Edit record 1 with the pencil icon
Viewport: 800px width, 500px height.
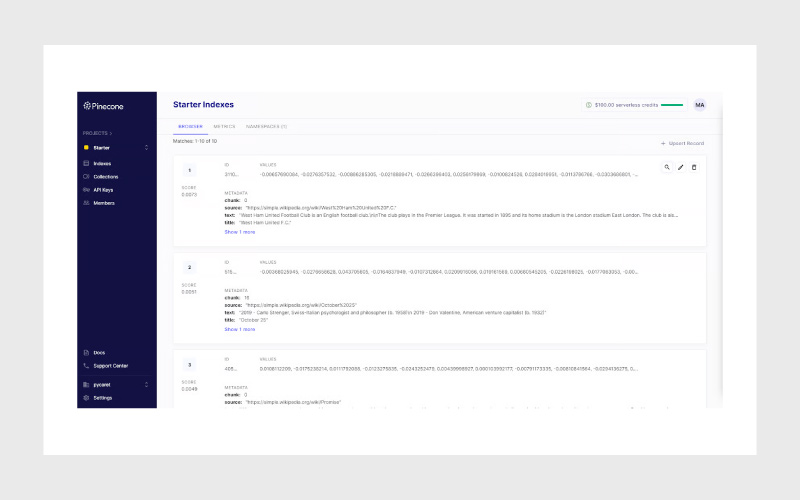tap(681, 167)
